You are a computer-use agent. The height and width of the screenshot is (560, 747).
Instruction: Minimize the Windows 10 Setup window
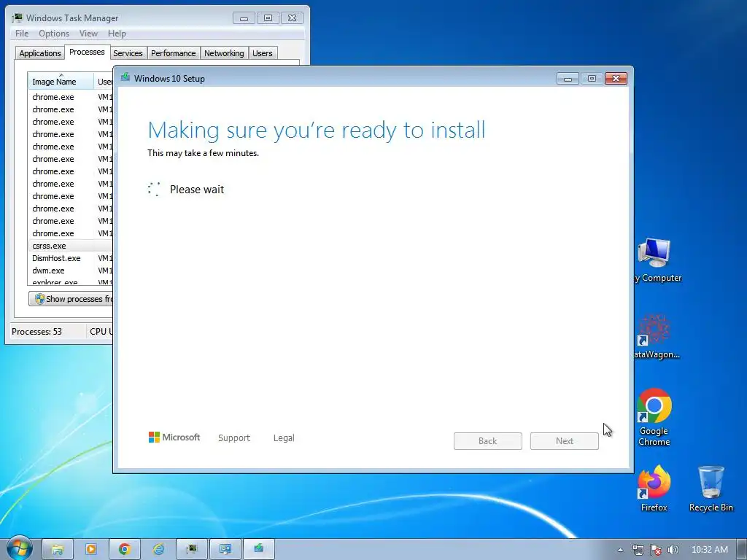pyautogui.click(x=568, y=78)
